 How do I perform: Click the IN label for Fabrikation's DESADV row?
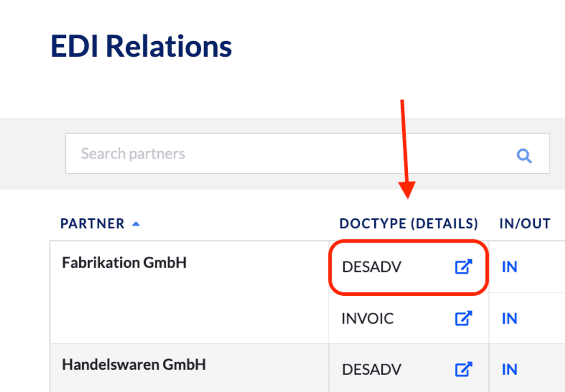pyautogui.click(x=509, y=267)
